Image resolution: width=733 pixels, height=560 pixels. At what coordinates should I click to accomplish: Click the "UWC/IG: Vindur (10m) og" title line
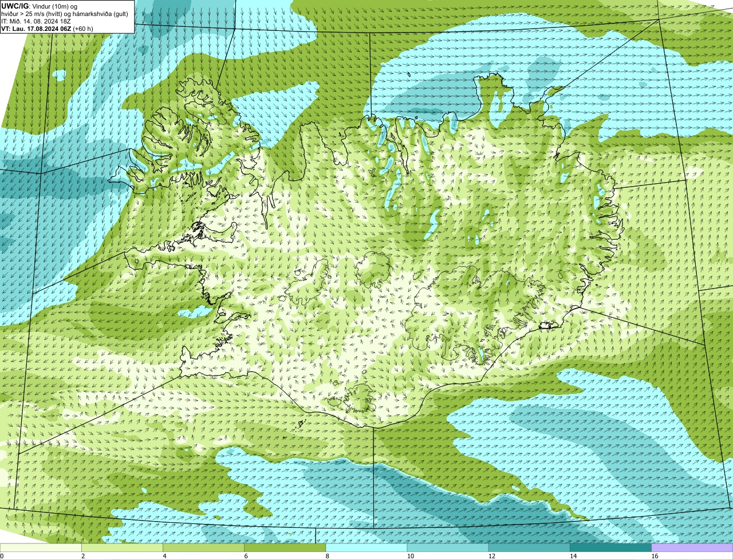[40, 6]
